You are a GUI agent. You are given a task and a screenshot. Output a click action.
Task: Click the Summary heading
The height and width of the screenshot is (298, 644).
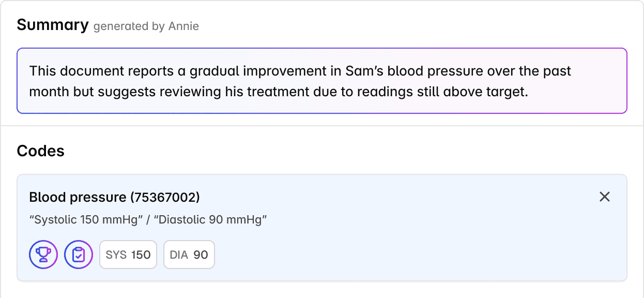click(x=53, y=25)
